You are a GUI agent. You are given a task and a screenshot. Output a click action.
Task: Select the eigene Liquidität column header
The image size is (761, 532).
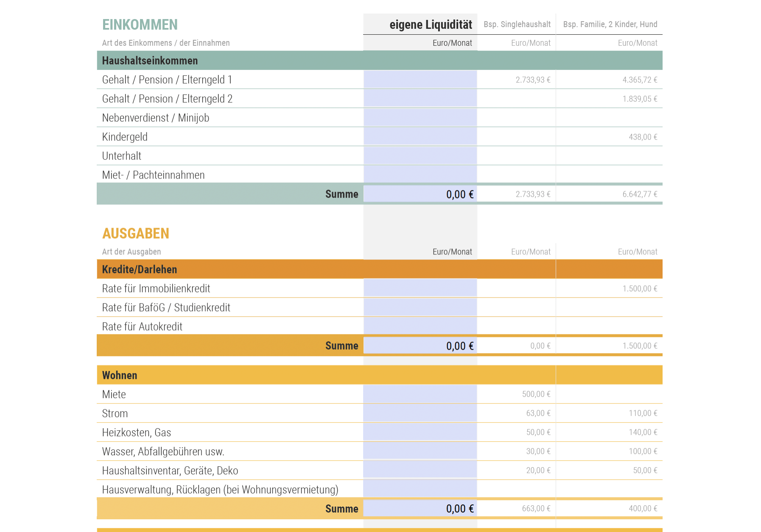pos(431,25)
